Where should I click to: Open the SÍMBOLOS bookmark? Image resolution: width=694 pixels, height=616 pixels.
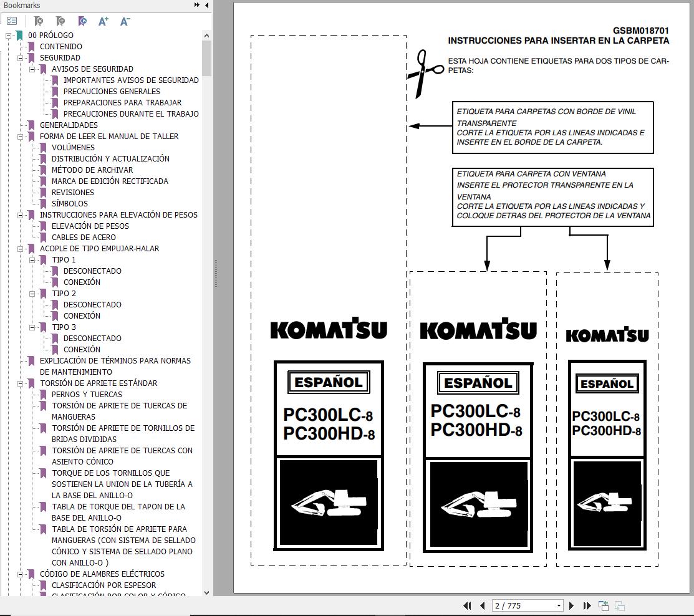[69, 203]
